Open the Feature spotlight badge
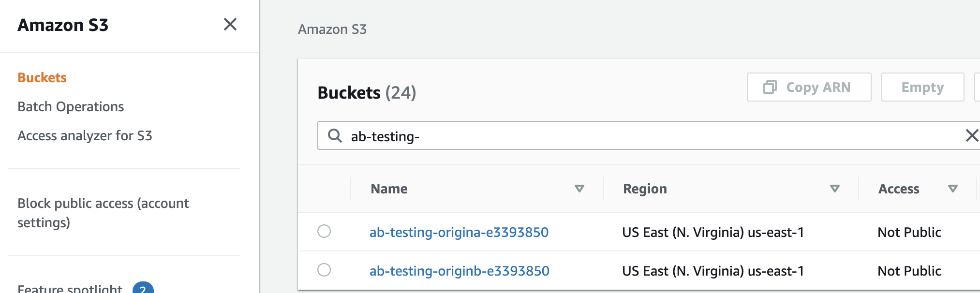 143,288
